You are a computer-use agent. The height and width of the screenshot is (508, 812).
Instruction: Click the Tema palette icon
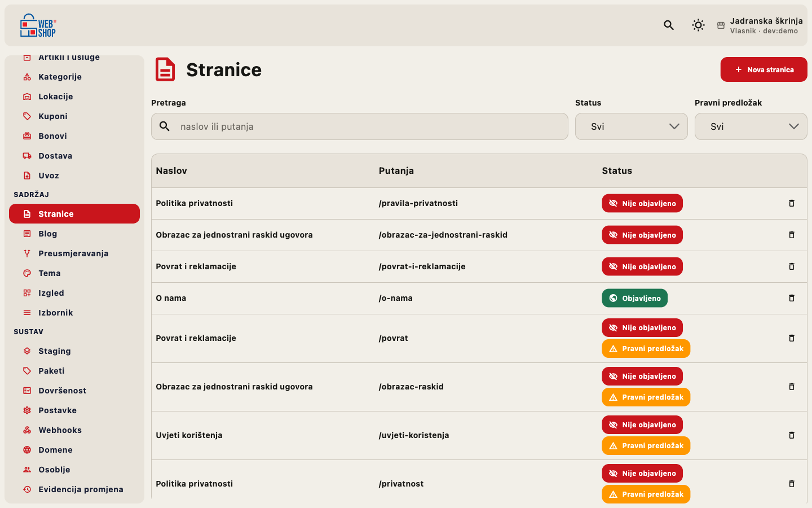[27, 273]
